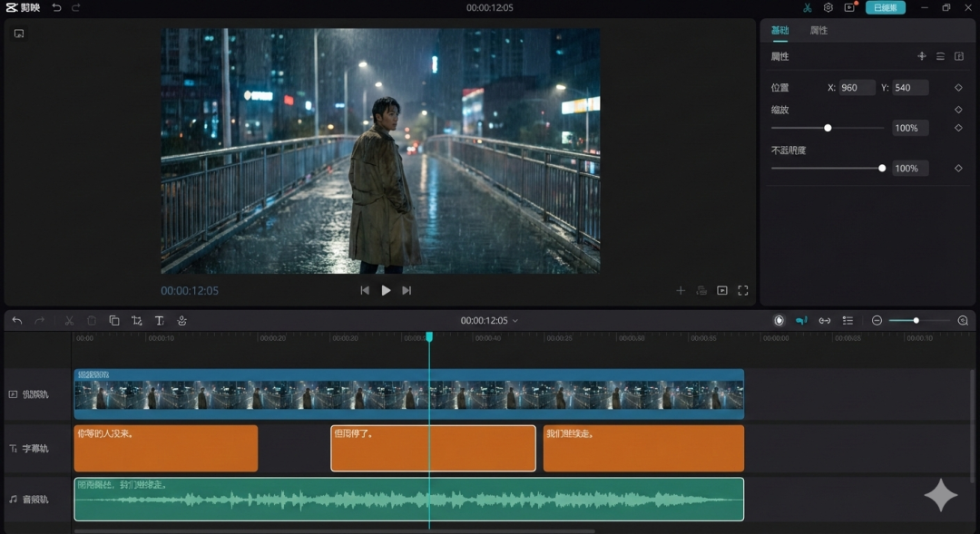
Task: Click the duplicate clip icon in timeline toolbar
Action: (x=114, y=321)
